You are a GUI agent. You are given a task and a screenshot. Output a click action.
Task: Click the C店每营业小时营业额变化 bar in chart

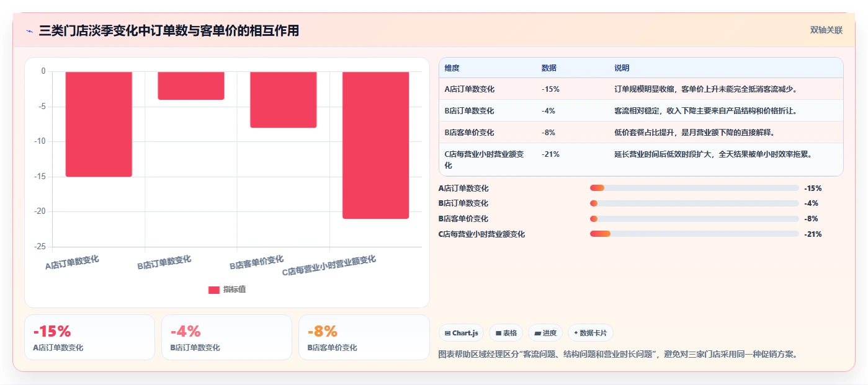coord(375,145)
